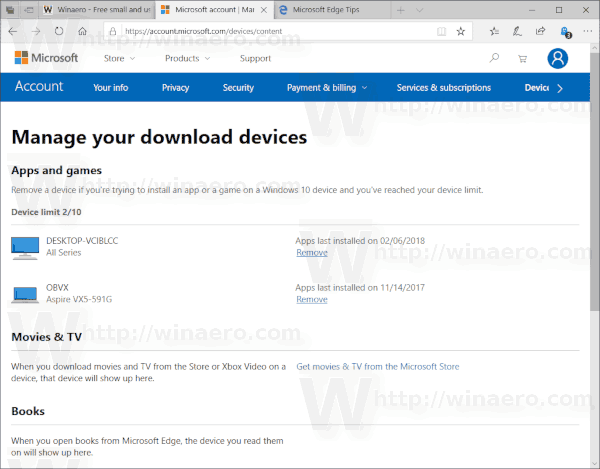Click the DESKTOP-VCIBLCC monitor icon
This screenshot has width=600, height=469.
25,248
